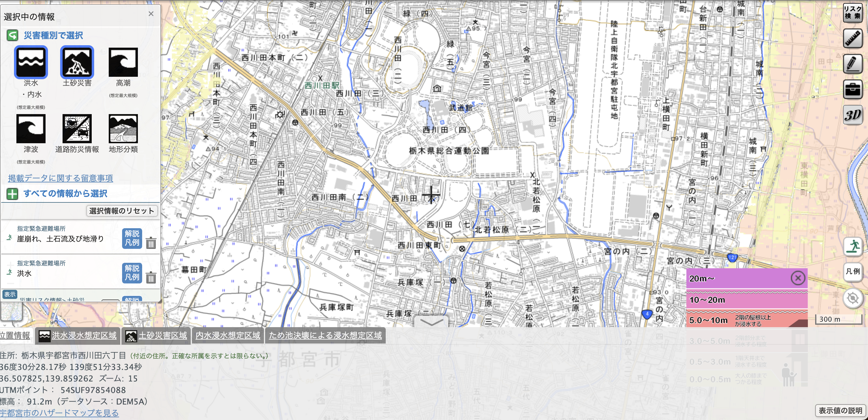Toggle the 土砂災害 landslide hazard icon

[x=77, y=62]
